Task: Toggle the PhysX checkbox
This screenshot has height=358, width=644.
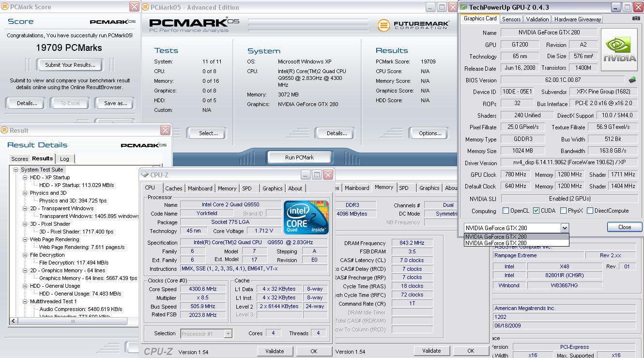Action: coord(563,211)
